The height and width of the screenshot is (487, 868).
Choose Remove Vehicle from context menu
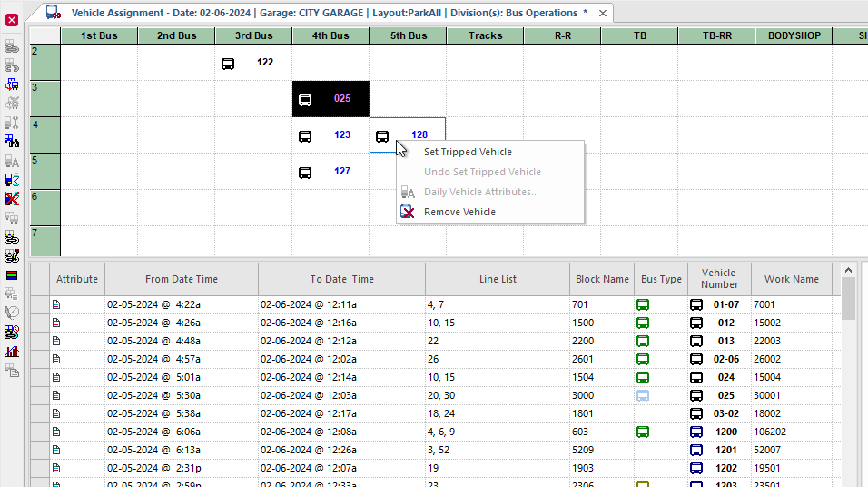[459, 213]
